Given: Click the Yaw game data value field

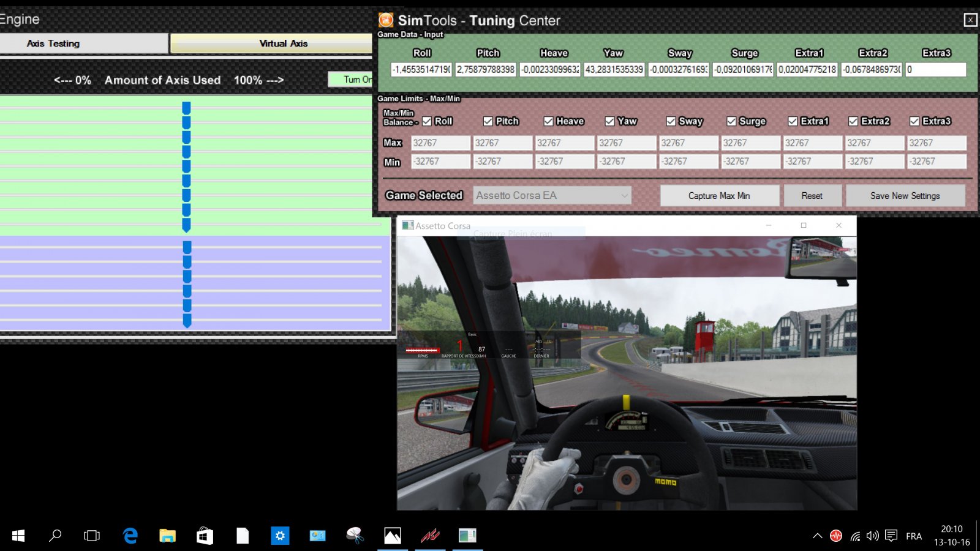Looking at the screenshot, I should [x=614, y=69].
